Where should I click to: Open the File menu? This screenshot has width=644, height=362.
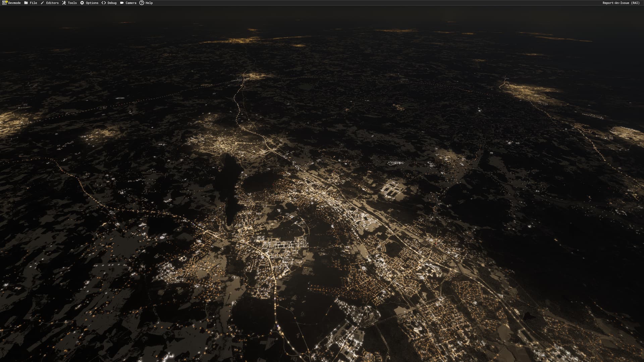click(x=34, y=3)
